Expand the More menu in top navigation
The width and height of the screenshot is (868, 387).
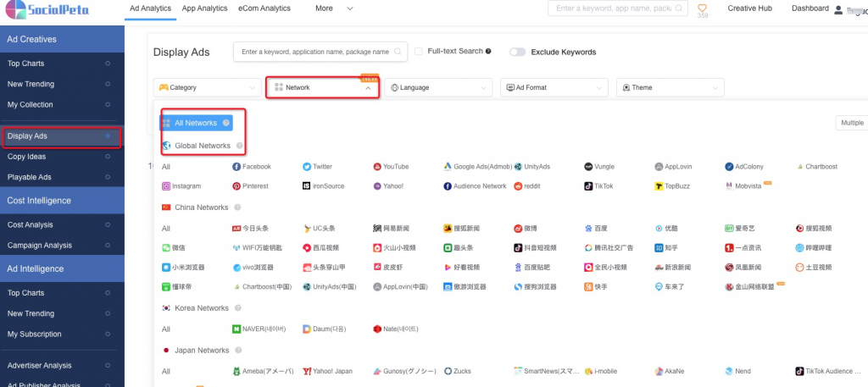click(334, 8)
